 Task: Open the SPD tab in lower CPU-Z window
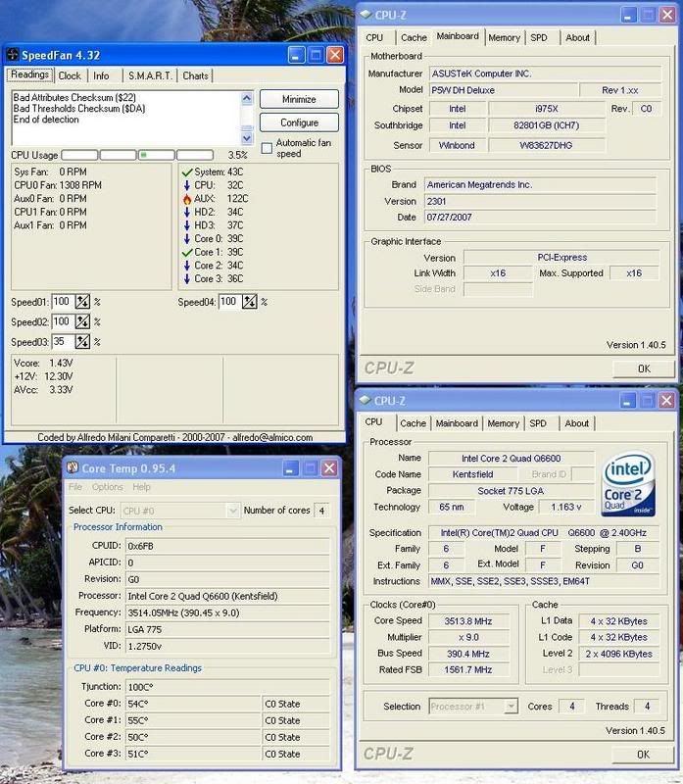click(538, 423)
